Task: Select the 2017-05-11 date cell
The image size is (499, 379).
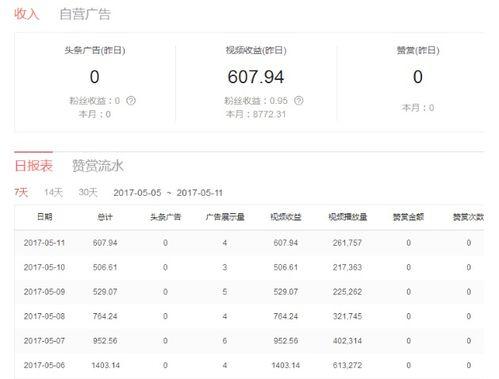Action: pyautogui.click(x=44, y=243)
